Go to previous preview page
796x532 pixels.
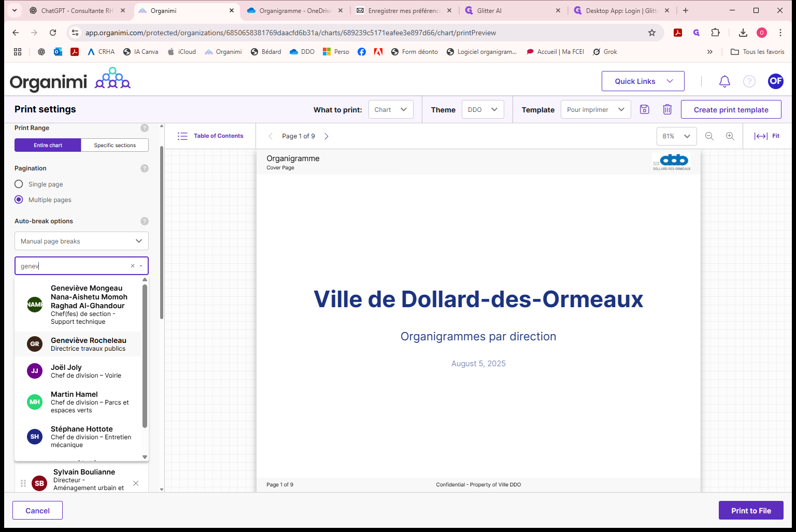(271, 136)
